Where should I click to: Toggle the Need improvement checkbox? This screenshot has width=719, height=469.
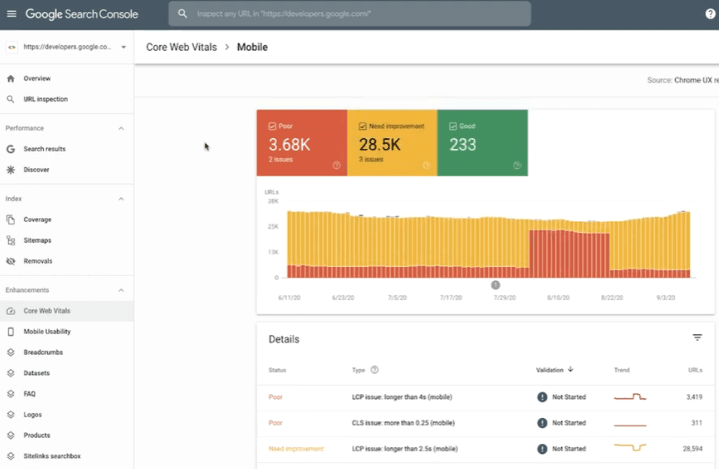point(363,126)
